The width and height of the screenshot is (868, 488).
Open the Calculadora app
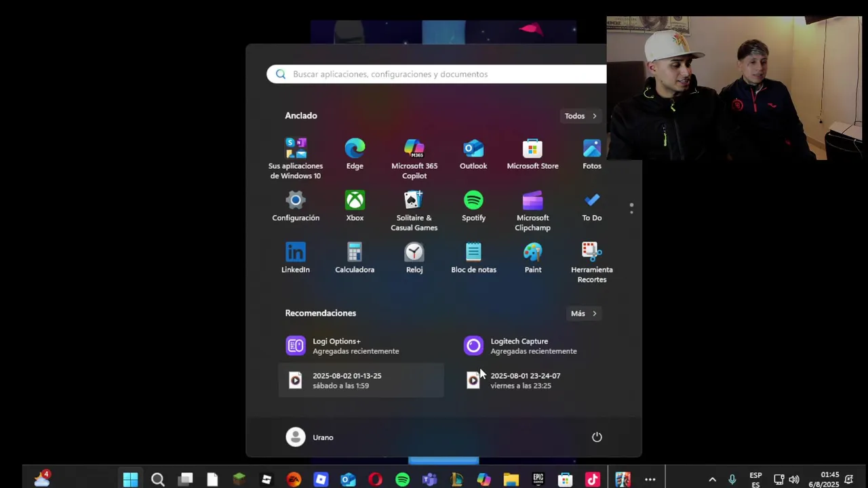tap(355, 258)
